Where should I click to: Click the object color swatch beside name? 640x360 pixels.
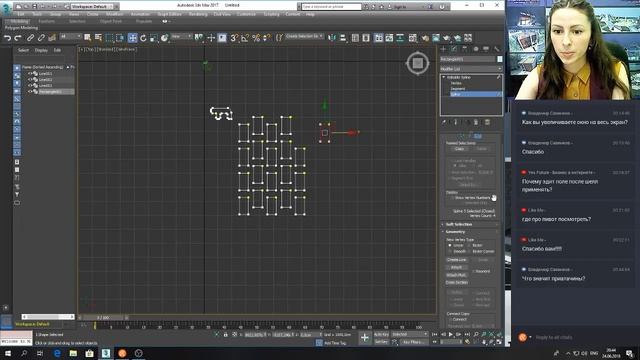coord(500,59)
